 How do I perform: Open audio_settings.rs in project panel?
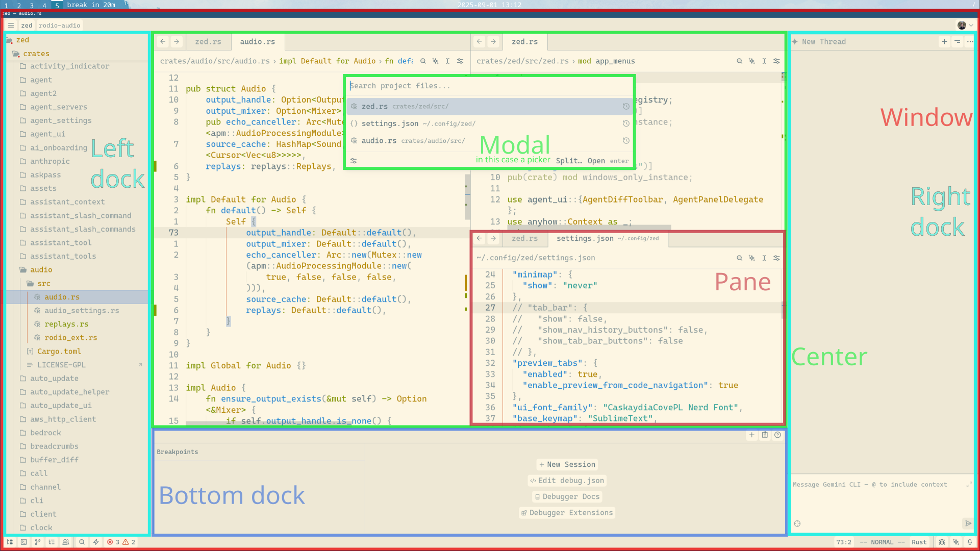82,311
